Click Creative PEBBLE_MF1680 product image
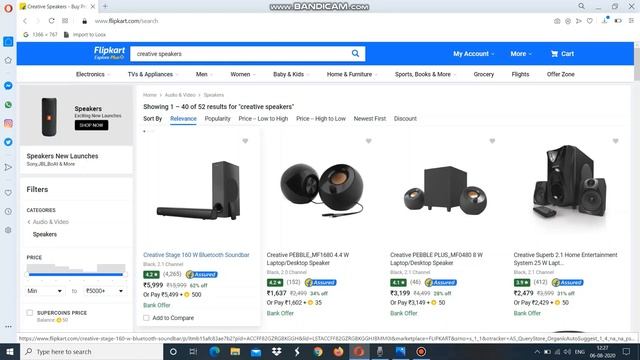Image resolution: width=640 pixels, height=360 pixels. pyautogui.click(x=322, y=190)
